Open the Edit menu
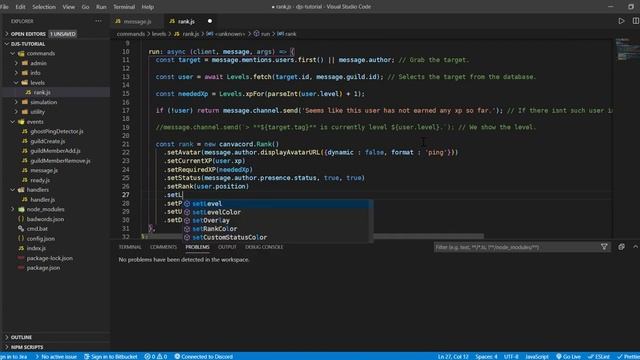This screenshot has height=360, width=640. [20, 7]
